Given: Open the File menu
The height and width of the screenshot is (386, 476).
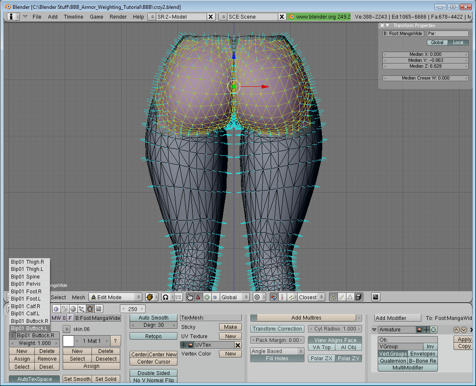Looking at the screenshot, I should [x=37, y=17].
